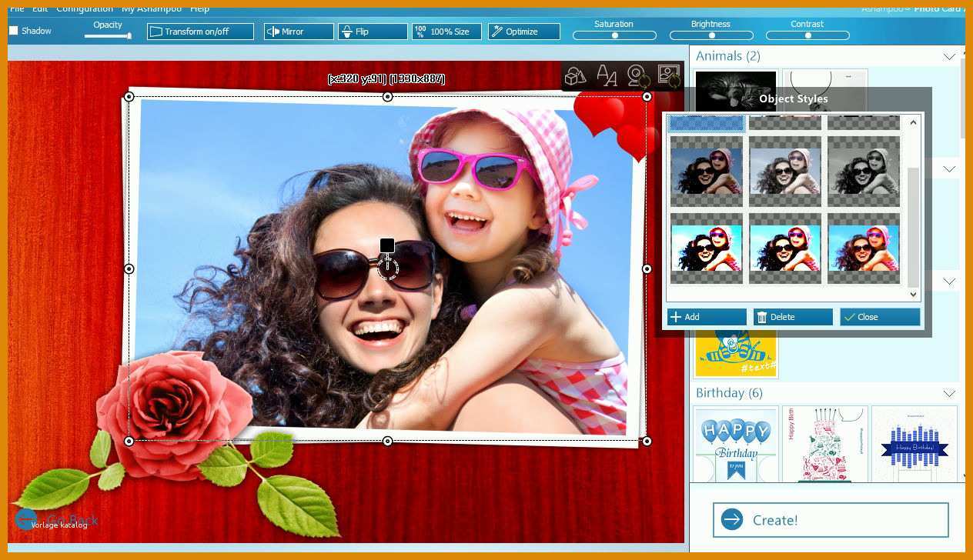Click the top-left corner handle of the photo
Screen dimensions: 973x560
click(x=129, y=97)
